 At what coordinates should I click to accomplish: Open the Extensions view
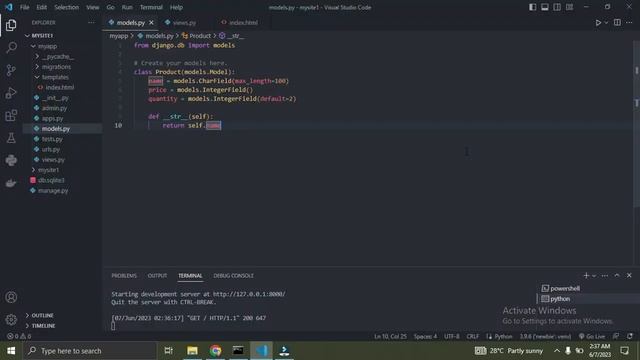11,116
